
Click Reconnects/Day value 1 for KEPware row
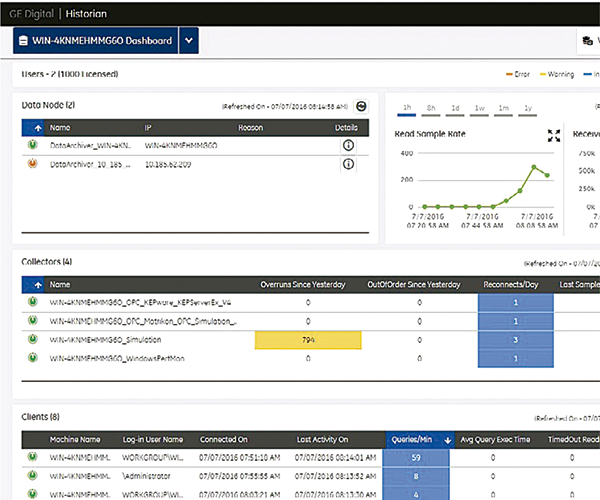point(515,303)
